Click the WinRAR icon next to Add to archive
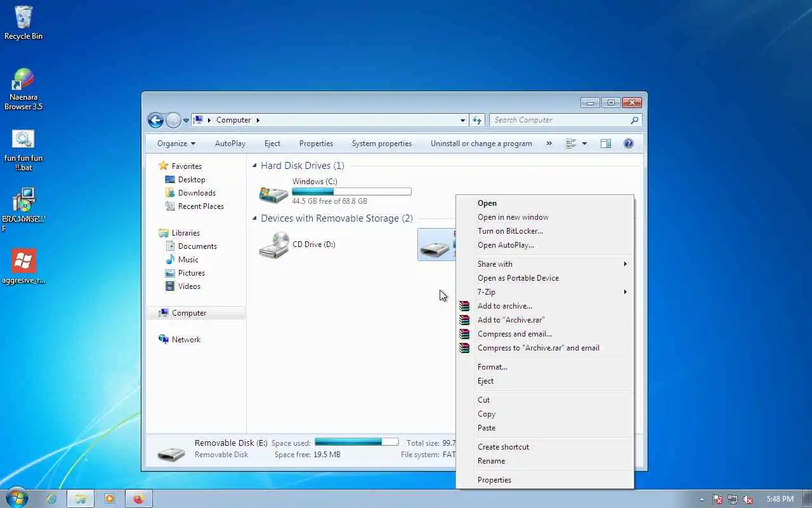 point(465,306)
